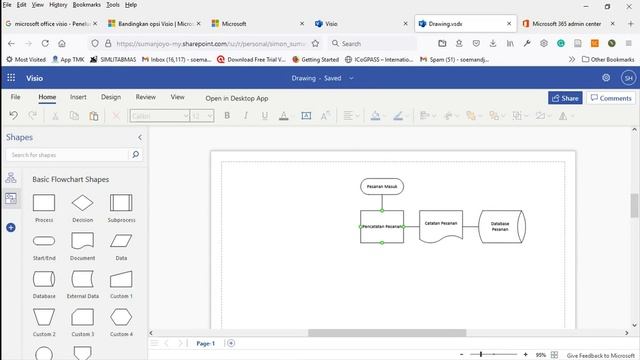This screenshot has width=640, height=360.
Task: Click the Search for shapes field
Action: [67, 155]
